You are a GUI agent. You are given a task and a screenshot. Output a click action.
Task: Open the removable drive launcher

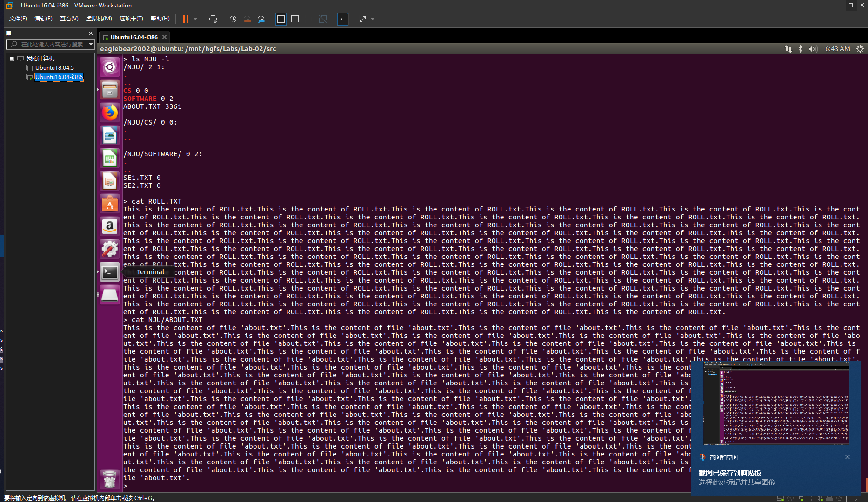pyautogui.click(x=110, y=295)
